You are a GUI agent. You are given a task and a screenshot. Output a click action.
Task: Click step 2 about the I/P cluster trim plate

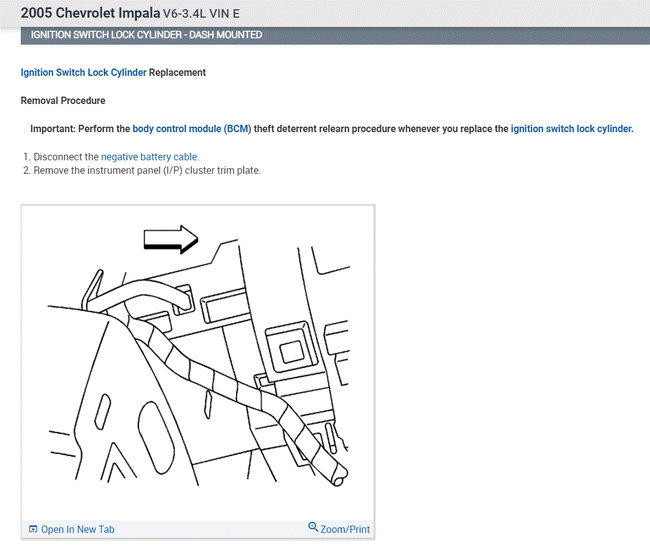point(142,171)
